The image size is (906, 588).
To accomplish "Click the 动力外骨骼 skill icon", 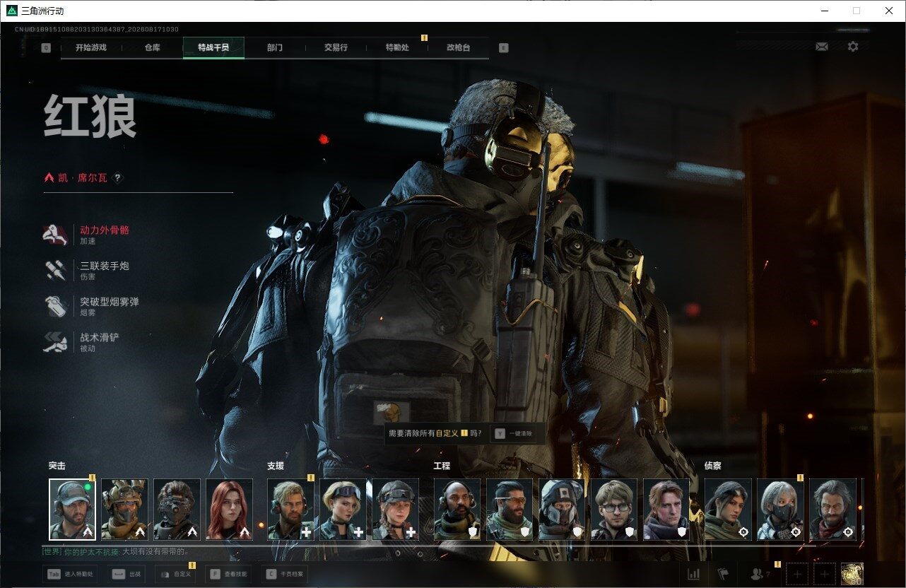I will click(55, 235).
